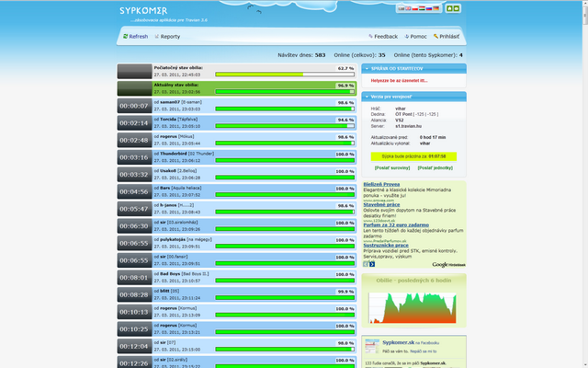Click the Sypkomer logo
Viewport: 588px width, 368px height.
(x=143, y=11)
